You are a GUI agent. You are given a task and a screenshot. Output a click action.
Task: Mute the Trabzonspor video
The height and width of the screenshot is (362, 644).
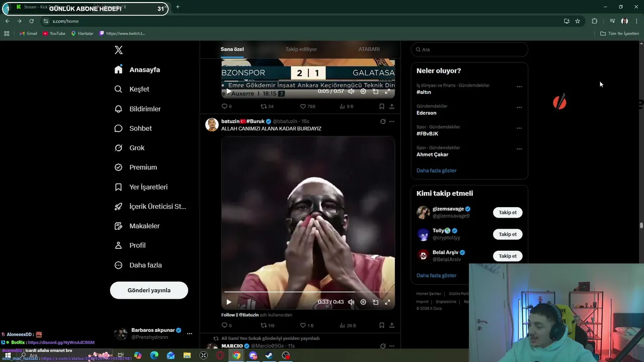(351, 92)
